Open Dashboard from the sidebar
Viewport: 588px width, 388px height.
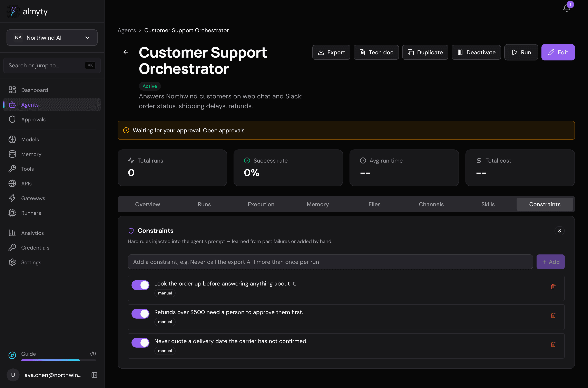(52, 90)
